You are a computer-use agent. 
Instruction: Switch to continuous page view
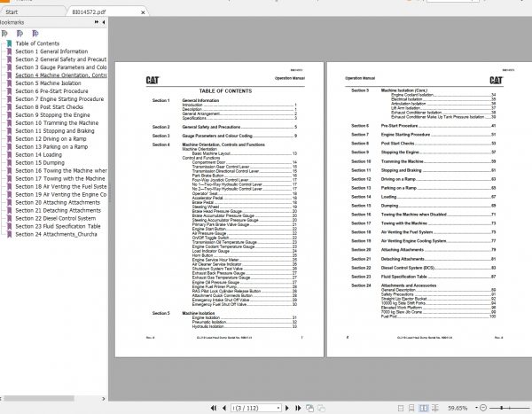point(411,408)
